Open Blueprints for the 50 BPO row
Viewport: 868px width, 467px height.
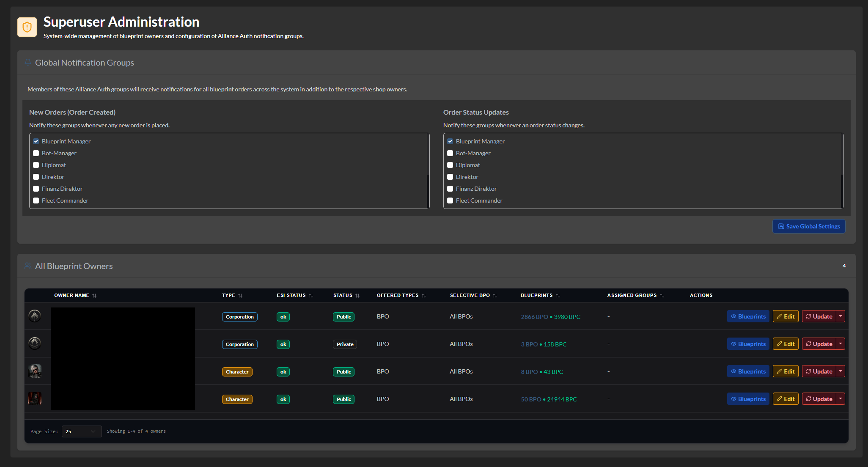[x=748, y=399]
